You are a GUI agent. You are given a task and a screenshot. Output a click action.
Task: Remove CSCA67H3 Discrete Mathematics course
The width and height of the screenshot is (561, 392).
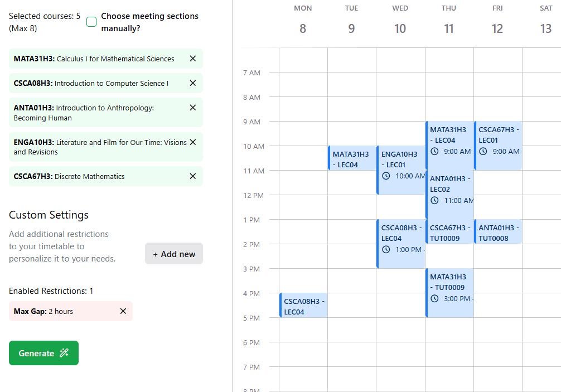[192, 176]
